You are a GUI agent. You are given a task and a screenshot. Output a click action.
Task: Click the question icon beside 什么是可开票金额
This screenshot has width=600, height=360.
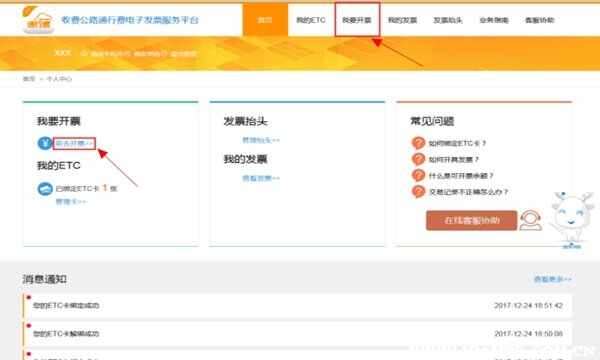[418, 175]
